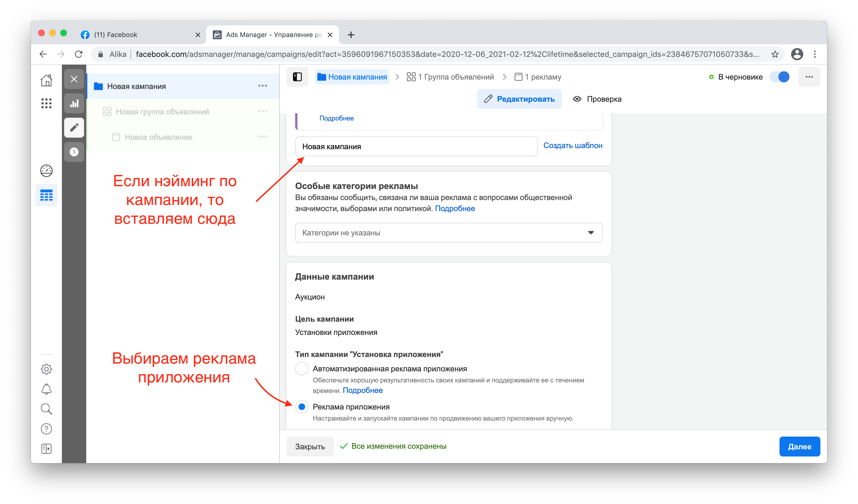Viewport: 858px width, 504px height.
Task: Close the editing panel with X icon
Action: pos(74,79)
